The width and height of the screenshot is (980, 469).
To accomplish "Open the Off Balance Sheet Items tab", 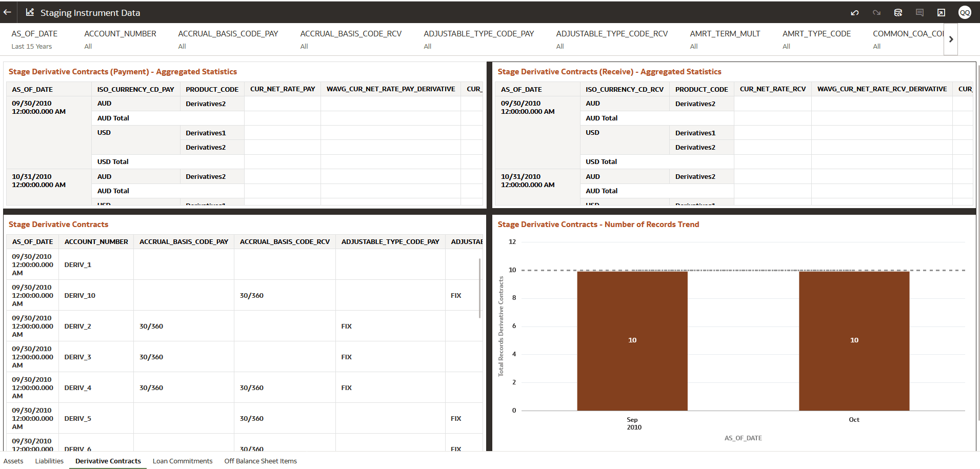I will (261, 461).
